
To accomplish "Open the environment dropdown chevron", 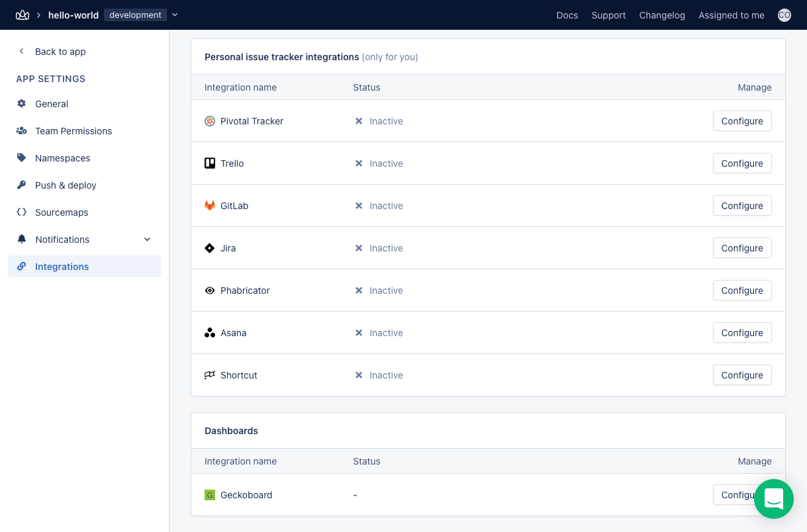I will click(x=175, y=15).
